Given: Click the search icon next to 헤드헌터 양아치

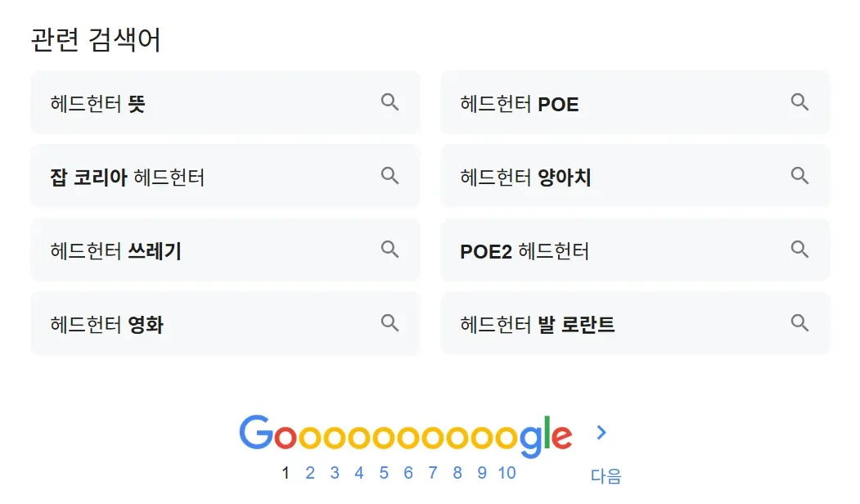Looking at the screenshot, I should (x=799, y=176).
